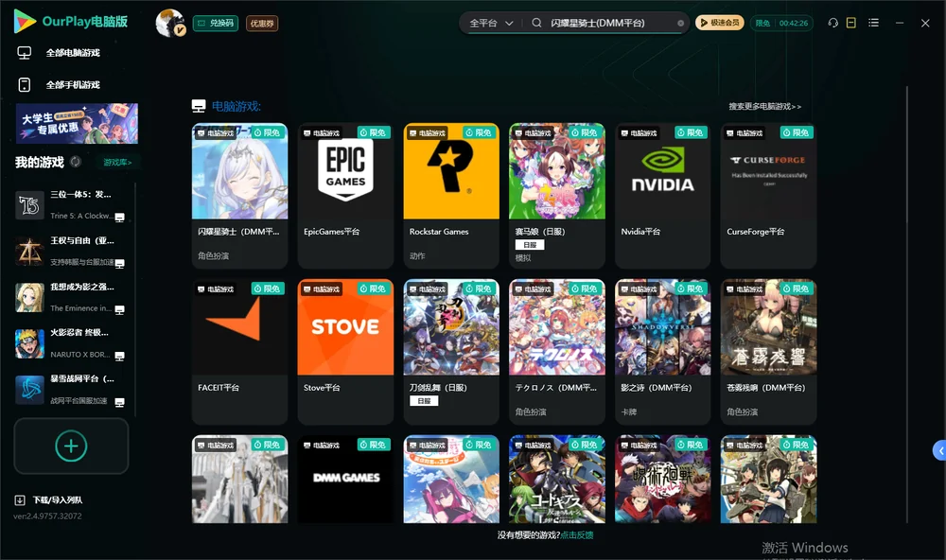Select Trine 5 in my games list
The height and width of the screenshot is (560, 946).
[71, 205]
